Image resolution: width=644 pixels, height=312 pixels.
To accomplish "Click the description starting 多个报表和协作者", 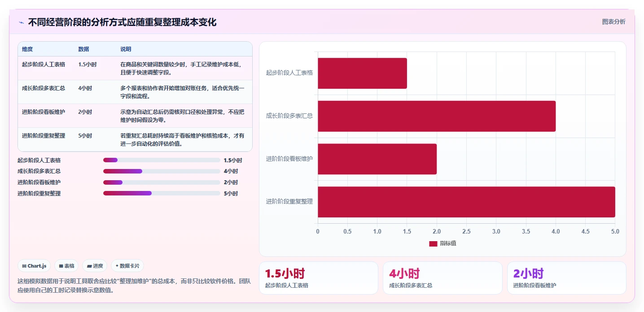I will click(x=182, y=92).
